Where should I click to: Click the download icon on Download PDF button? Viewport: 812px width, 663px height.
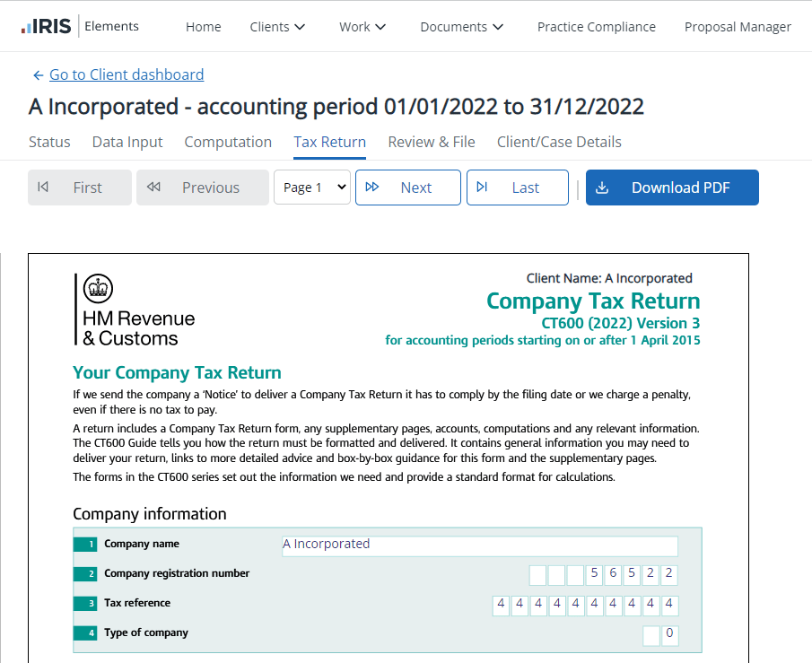coord(603,188)
